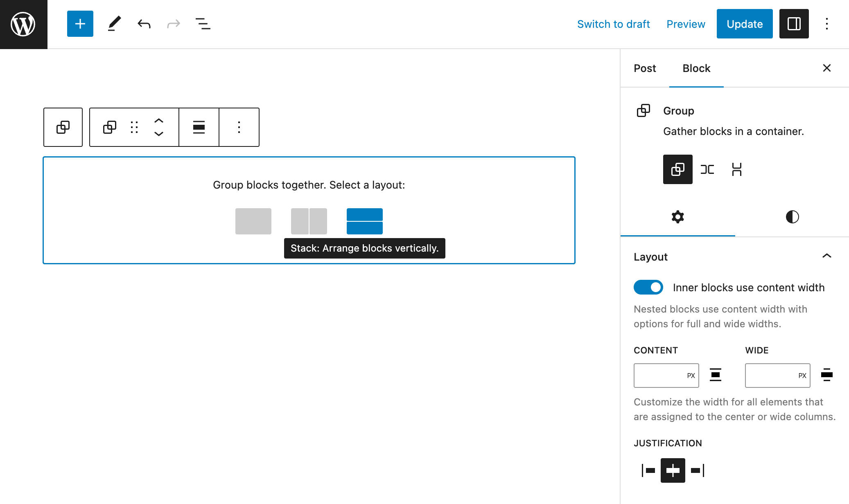849x504 pixels.
Task: Click the Row layout icon
Action: [x=309, y=221]
